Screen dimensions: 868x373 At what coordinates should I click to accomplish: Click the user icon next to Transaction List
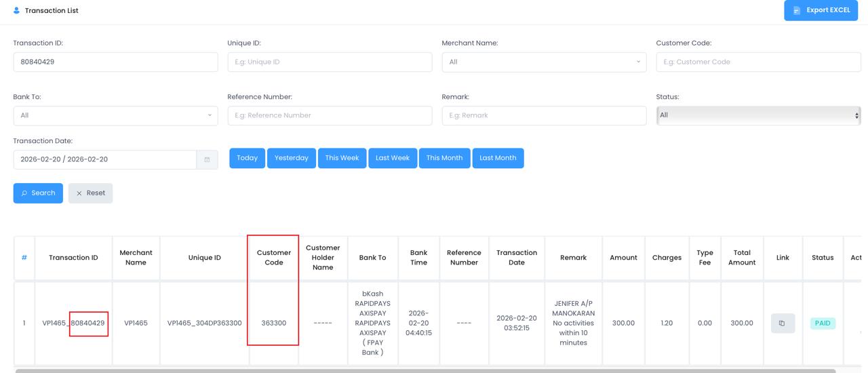coord(17,10)
